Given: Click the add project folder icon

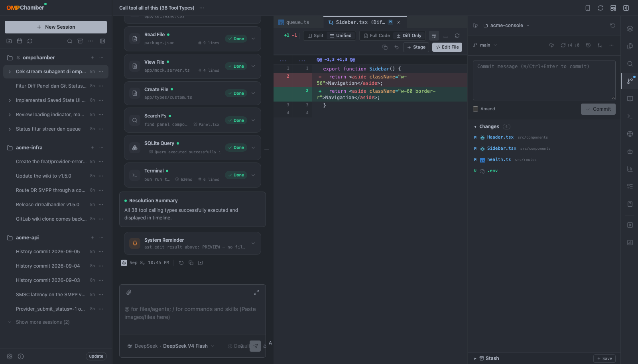Looking at the screenshot, I should click(x=9, y=41).
